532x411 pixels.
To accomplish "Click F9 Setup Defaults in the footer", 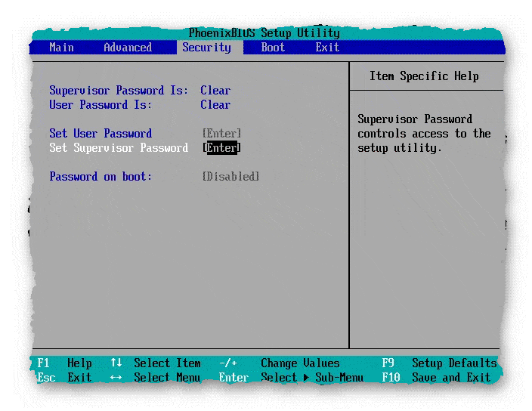I will coord(439,363).
